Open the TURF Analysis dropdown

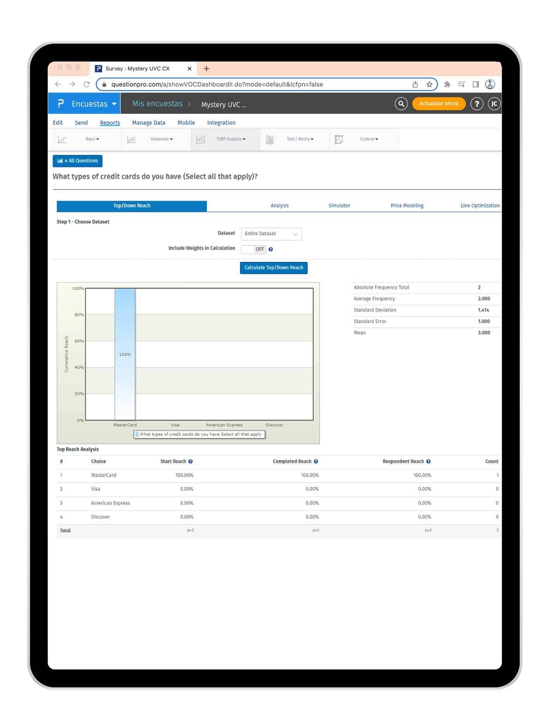coord(231,139)
